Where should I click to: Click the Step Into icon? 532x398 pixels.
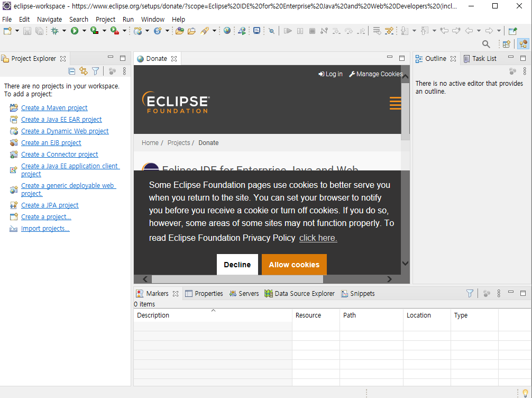point(336,31)
